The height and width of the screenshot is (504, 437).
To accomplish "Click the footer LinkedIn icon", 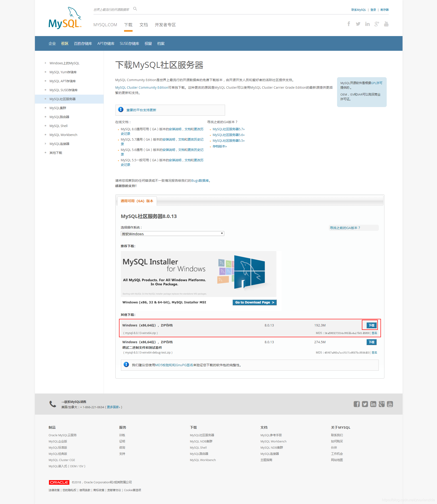I will tap(373, 404).
